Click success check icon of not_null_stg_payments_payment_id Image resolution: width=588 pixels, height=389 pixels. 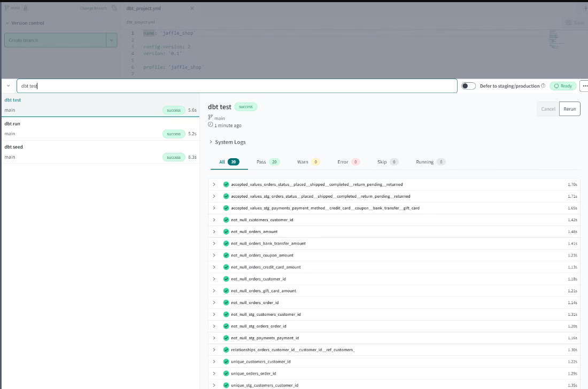tap(226, 338)
